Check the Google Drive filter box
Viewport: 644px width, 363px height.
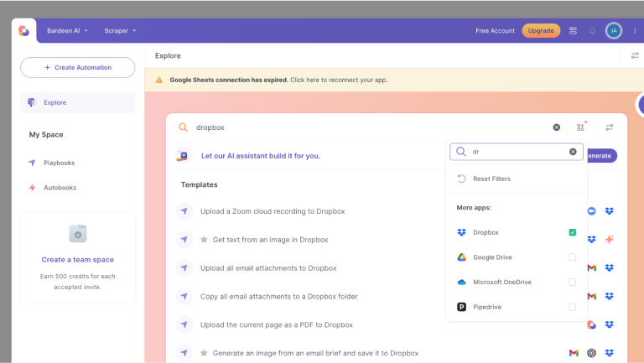(572, 257)
